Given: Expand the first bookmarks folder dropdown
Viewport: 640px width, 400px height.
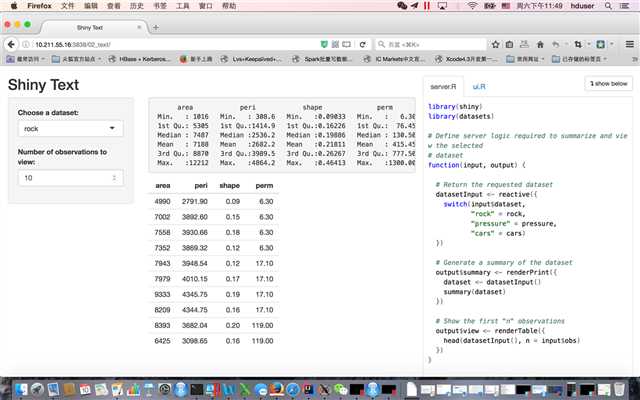Looking at the screenshot, I should 25,59.
